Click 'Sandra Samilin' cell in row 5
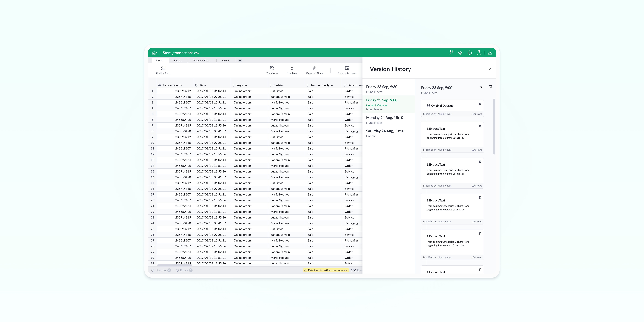This screenshot has height=322, width=644. pyautogui.click(x=286, y=114)
